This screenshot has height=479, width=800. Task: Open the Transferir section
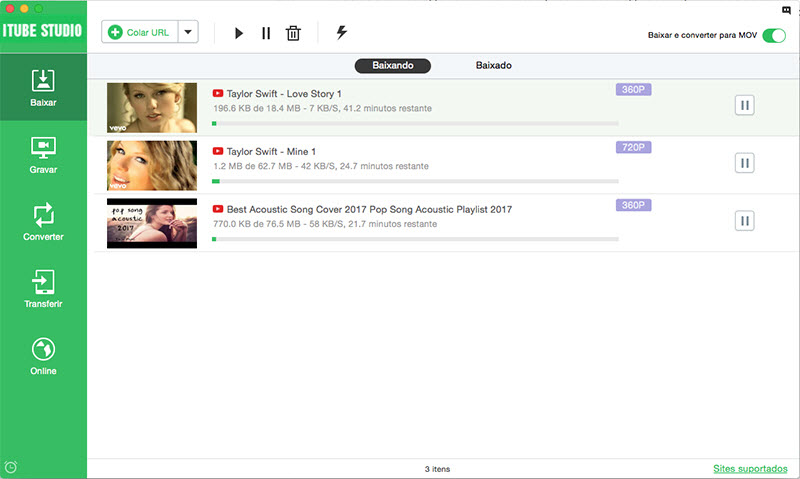click(x=43, y=289)
